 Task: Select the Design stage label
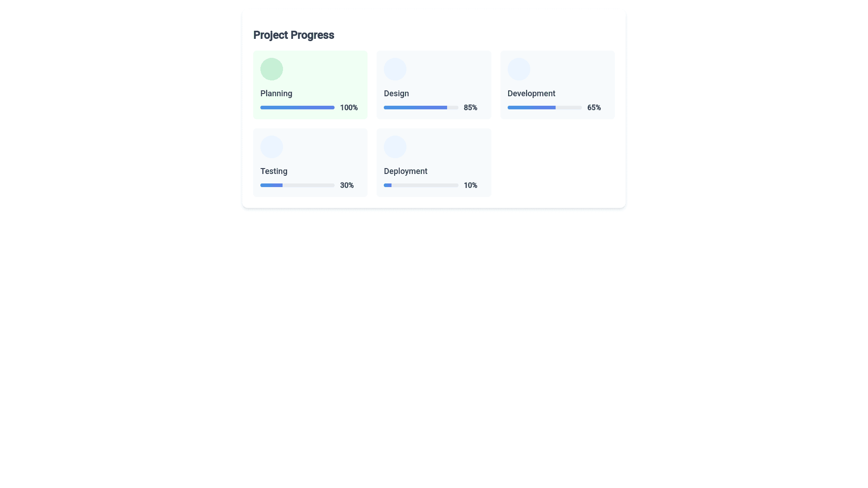pyautogui.click(x=396, y=94)
